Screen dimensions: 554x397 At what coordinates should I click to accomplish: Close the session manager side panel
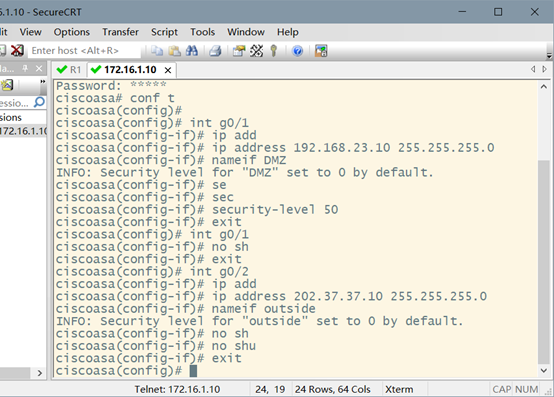pos(39,69)
